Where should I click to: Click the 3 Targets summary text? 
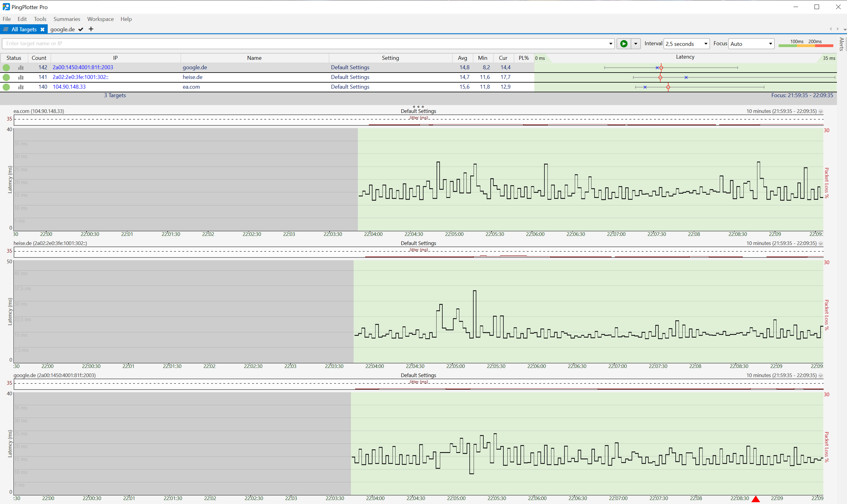115,95
